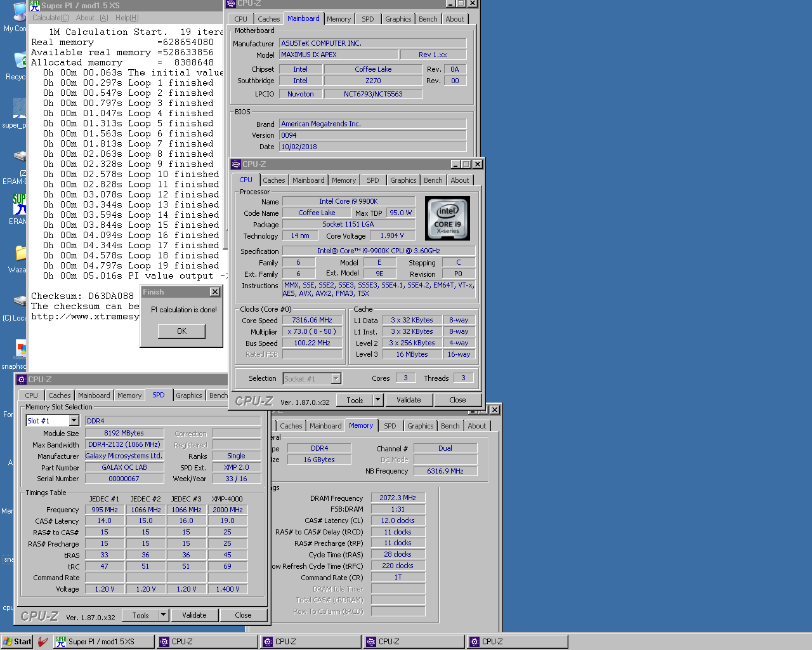Click the DRAM Frequency 2072.3 MHz field

click(x=398, y=498)
